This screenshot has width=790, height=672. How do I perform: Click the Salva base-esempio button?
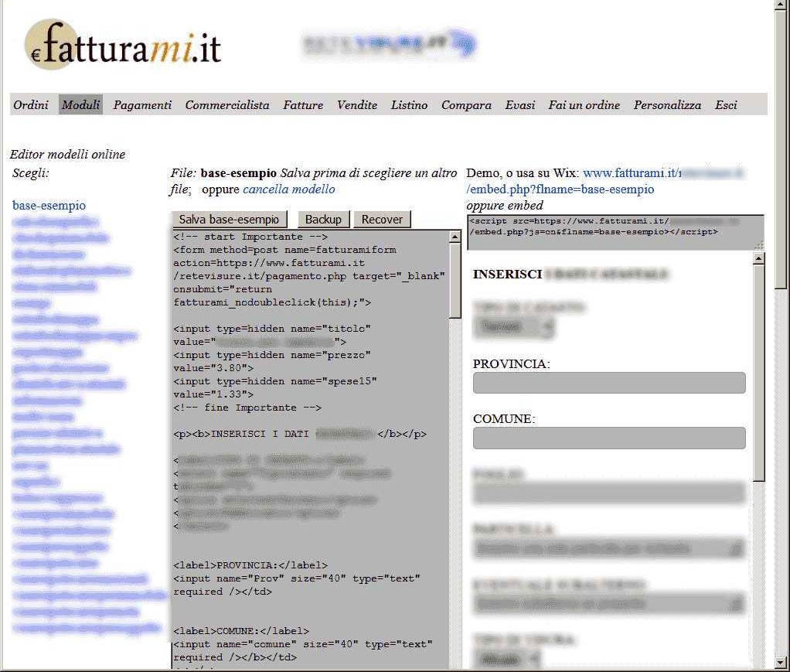[230, 220]
